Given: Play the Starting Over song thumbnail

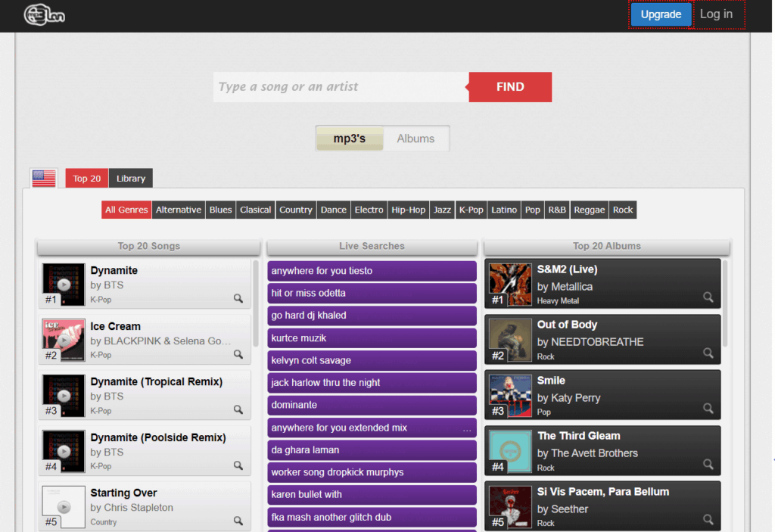Looking at the screenshot, I should coord(64,507).
